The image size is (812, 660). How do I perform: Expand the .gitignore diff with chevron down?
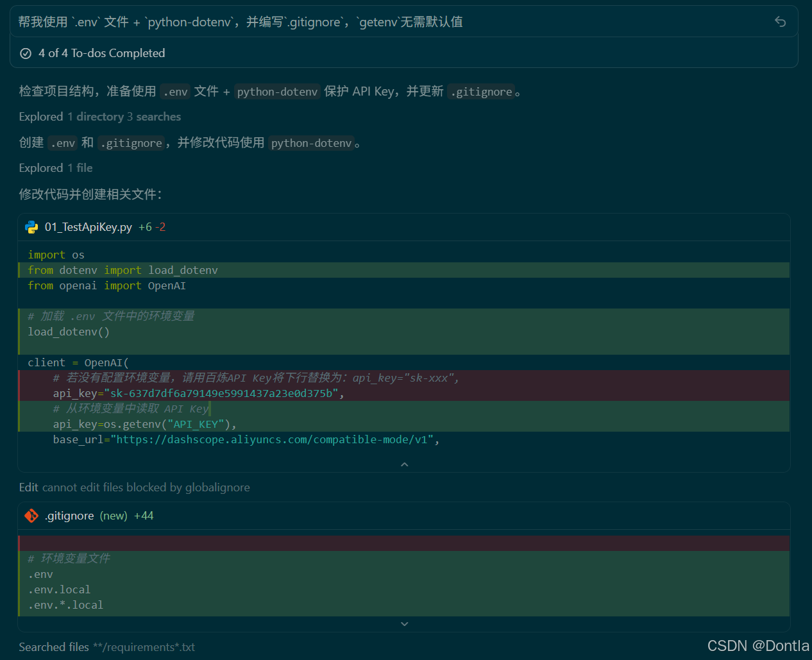[x=404, y=623]
